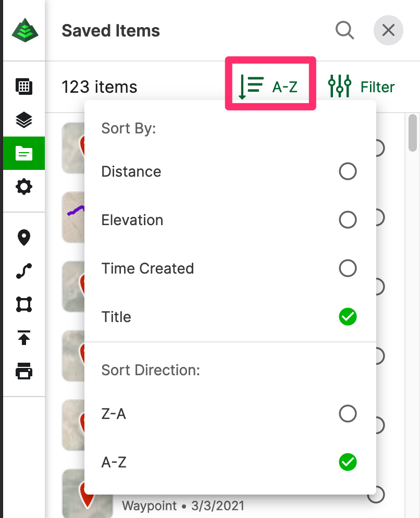
Task: Open the map grid overlay icon in sidebar
Action: coord(24,87)
